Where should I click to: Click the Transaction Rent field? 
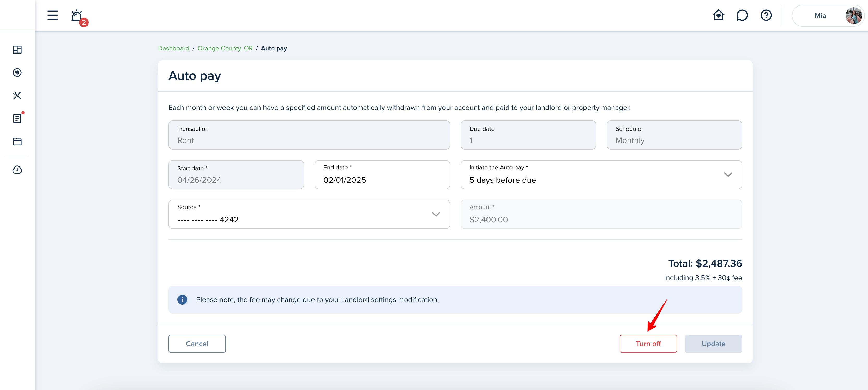[x=309, y=135]
